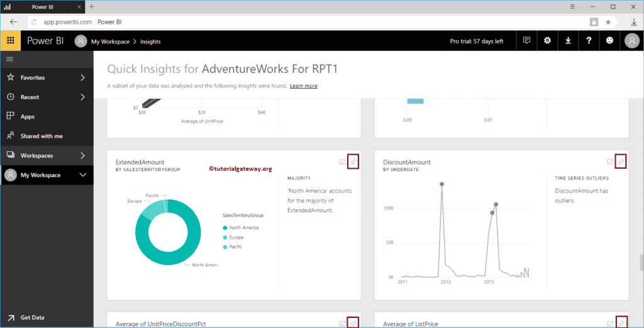The width and height of the screenshot is (644, 328).
Task: Click the Power BI download arrow icon
Action: pos(568,41)
